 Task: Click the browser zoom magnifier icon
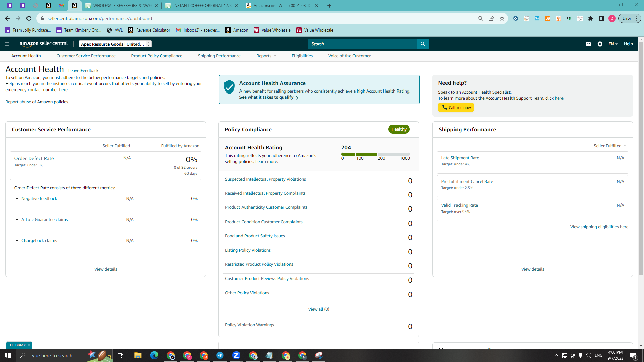(481, 18)
